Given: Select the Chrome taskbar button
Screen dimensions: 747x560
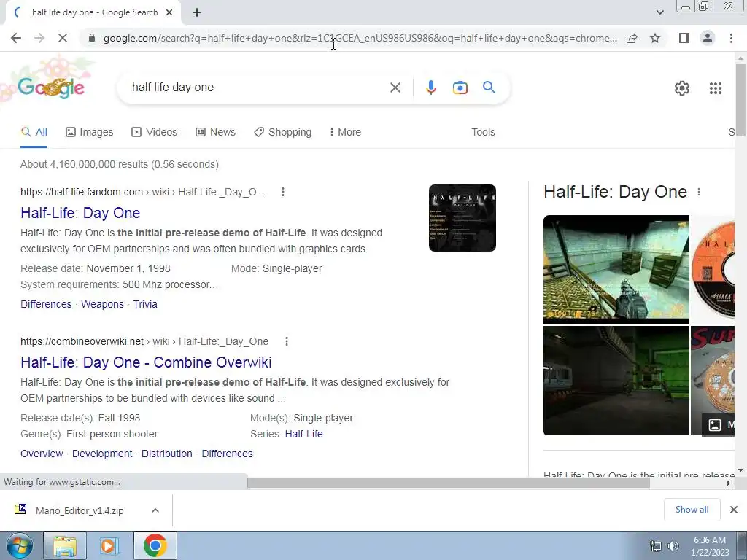Looking at the screenshot, I should click(x=155, y=545).
